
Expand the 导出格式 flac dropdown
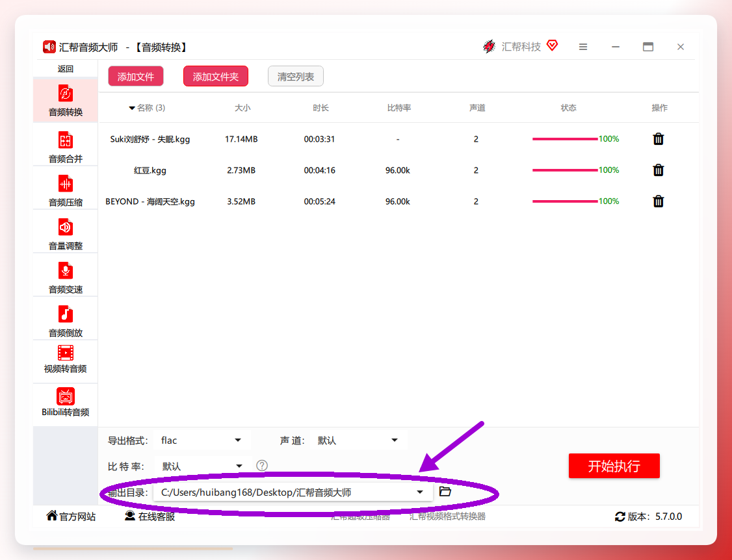[202, 440]
